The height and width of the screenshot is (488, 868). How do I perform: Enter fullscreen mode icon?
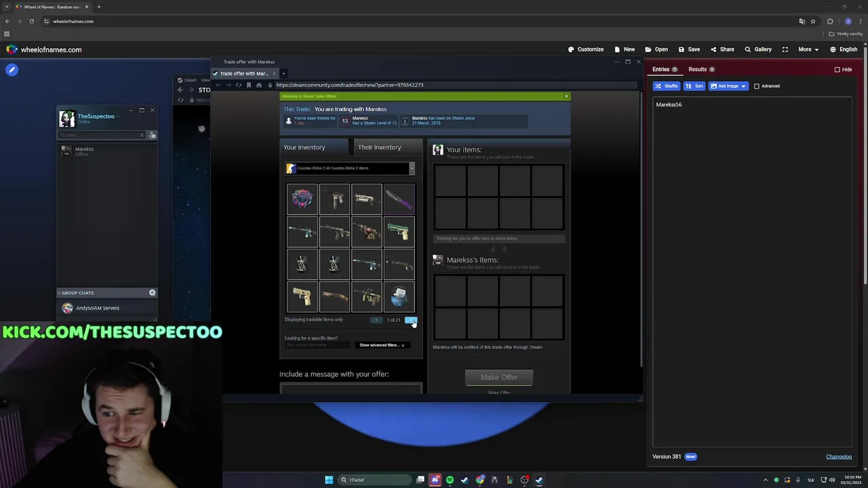tap(785, 49)
